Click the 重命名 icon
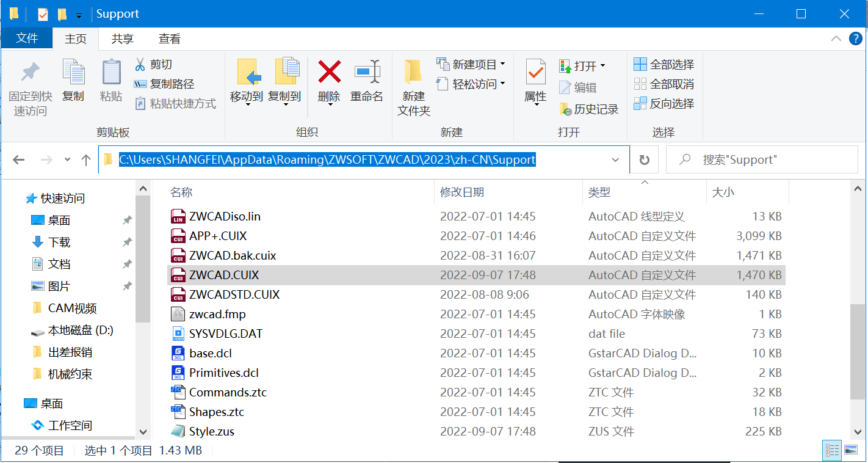 point(367,72)
